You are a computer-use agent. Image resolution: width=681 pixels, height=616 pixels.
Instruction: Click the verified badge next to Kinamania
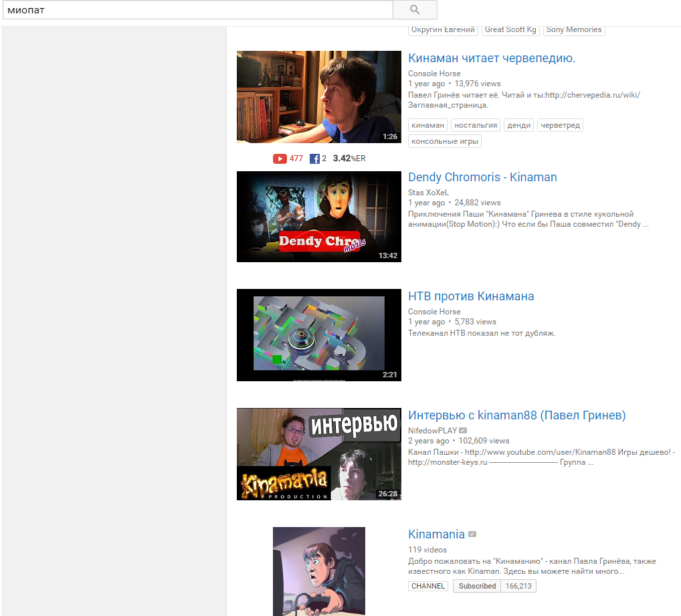(472, 534)
